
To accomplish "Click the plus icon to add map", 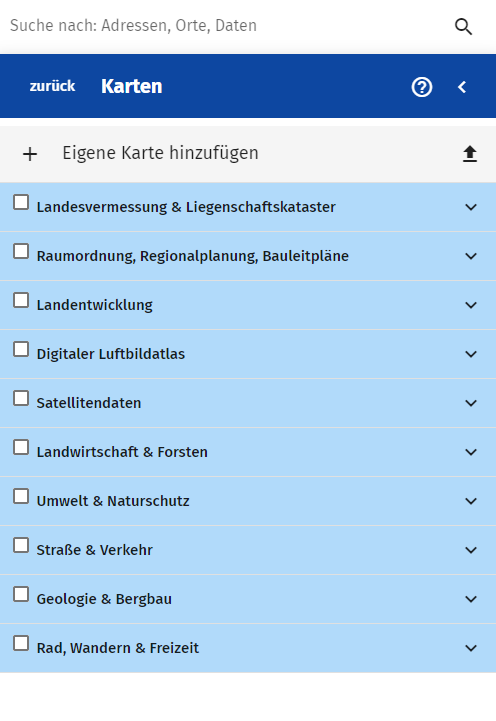I will [x=30, y=154].
